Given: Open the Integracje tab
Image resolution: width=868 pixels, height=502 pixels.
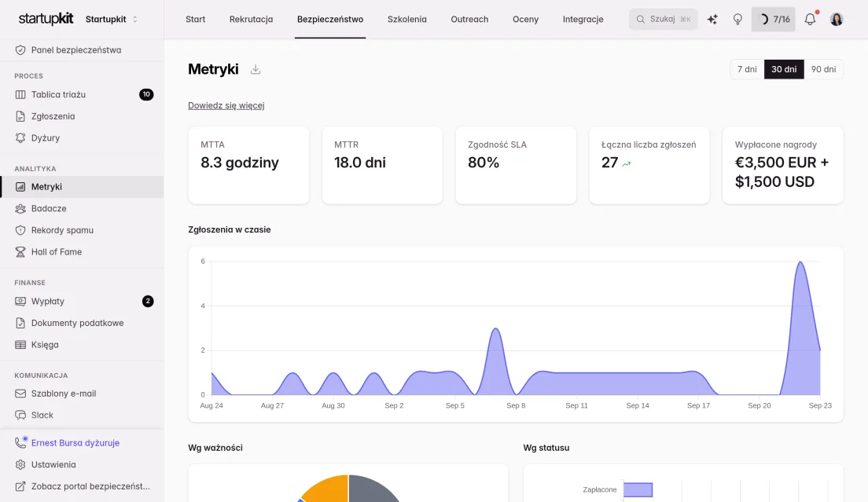Looking at the screenshot, I should (583, 20).
